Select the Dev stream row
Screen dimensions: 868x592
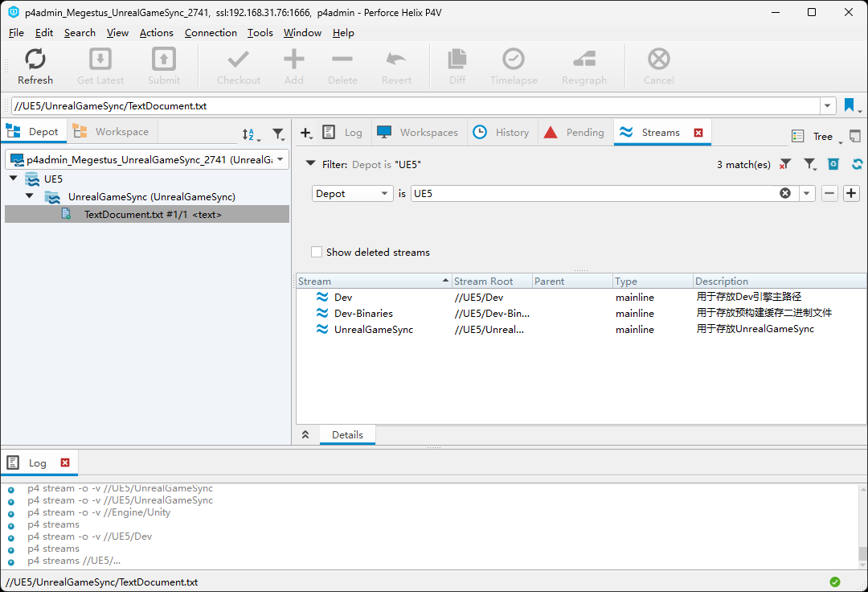[x=581, y=298]
